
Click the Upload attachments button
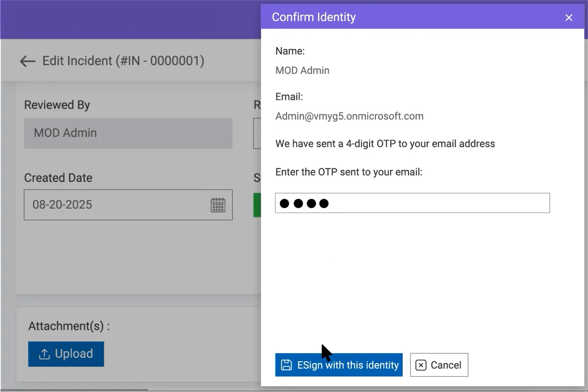(66, 354)
